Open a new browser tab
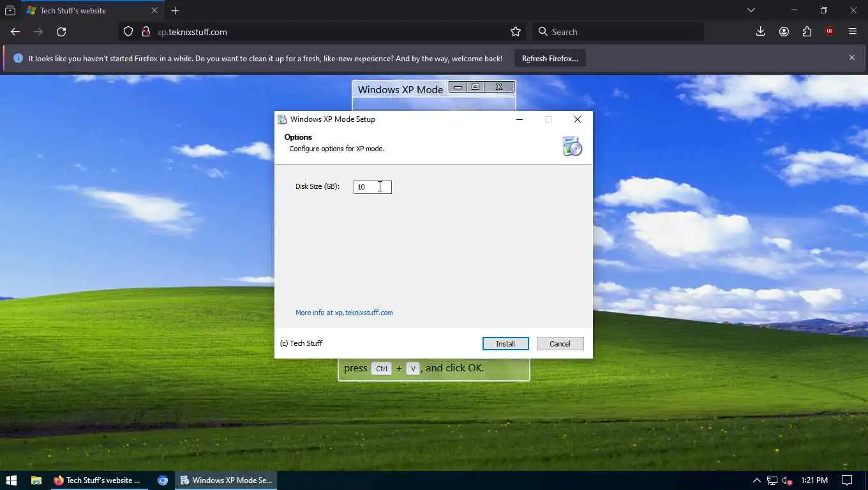 175,10
